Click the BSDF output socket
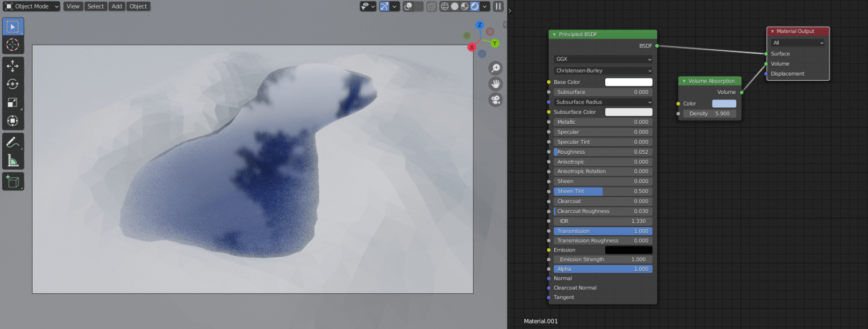Viewport: 868px width, 329px height. pos(657,46)
